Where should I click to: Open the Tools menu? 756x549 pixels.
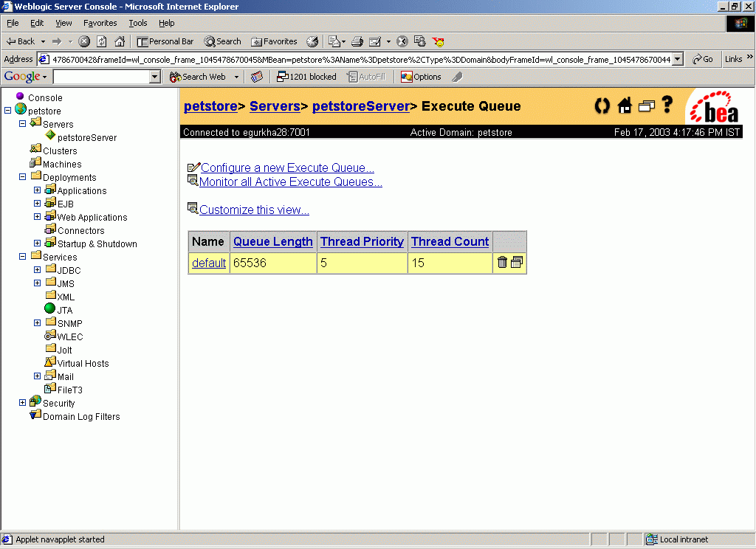[138, 23]
